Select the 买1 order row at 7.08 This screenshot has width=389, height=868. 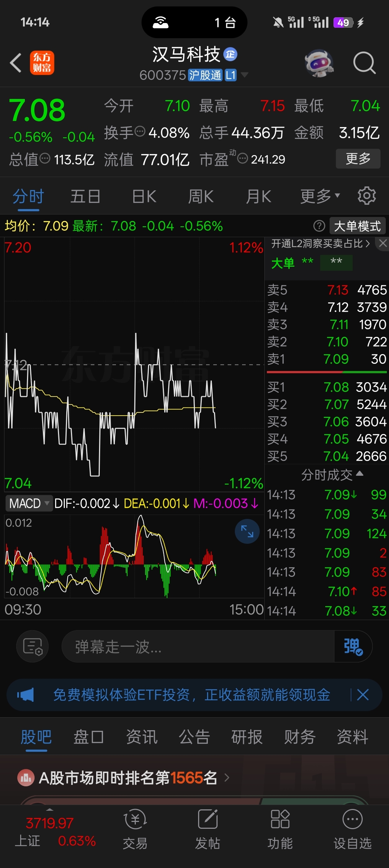[327, 387]
